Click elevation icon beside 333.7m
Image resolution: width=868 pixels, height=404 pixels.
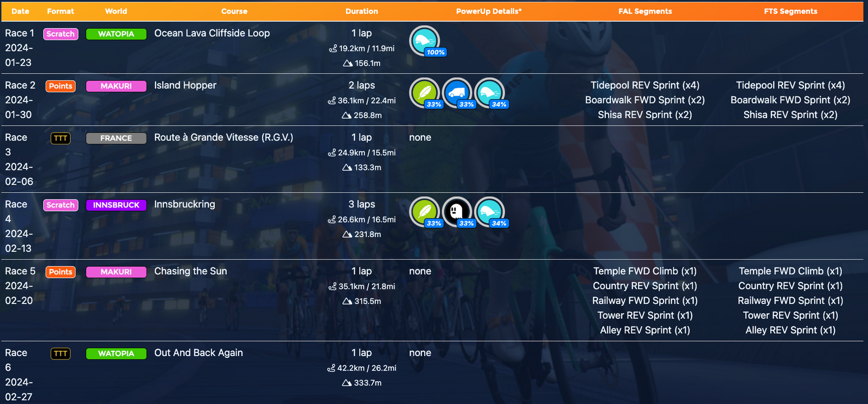(347, 383)
